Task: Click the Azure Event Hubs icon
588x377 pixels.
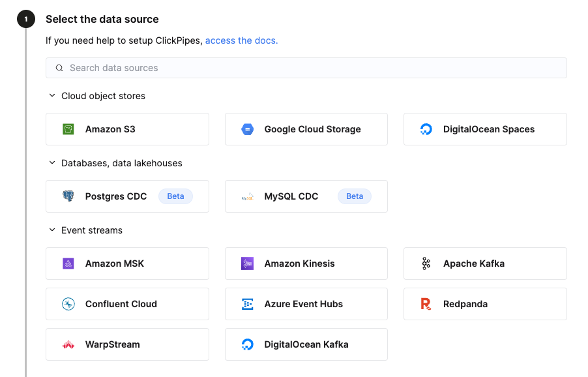Action: [x=247, y=304]
